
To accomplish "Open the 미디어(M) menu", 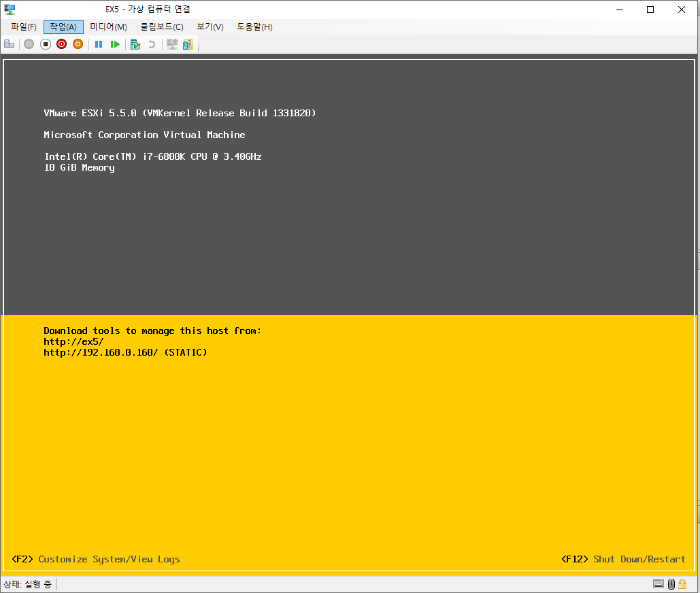I will click(108, 27).
